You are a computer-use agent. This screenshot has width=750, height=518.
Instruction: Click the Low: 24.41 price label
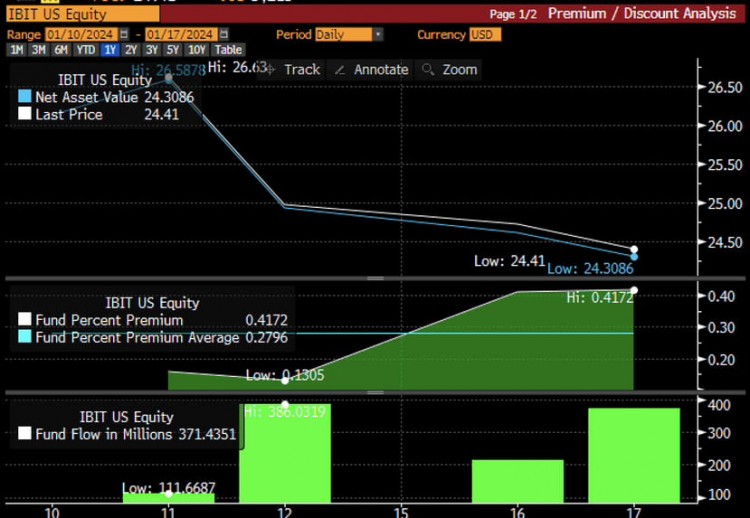click(509, 261)
